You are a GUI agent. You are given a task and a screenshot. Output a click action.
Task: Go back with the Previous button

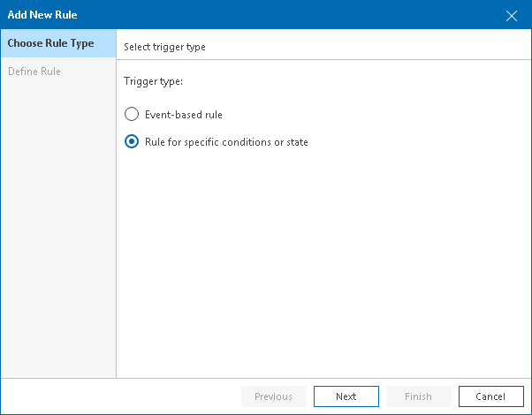[273, 396]
